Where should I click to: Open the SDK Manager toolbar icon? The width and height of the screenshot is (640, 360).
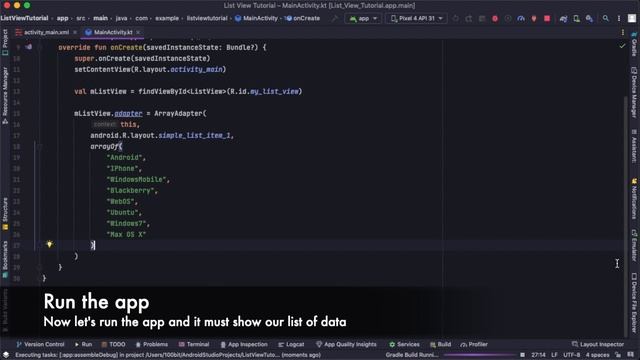[x=589, y=18]
